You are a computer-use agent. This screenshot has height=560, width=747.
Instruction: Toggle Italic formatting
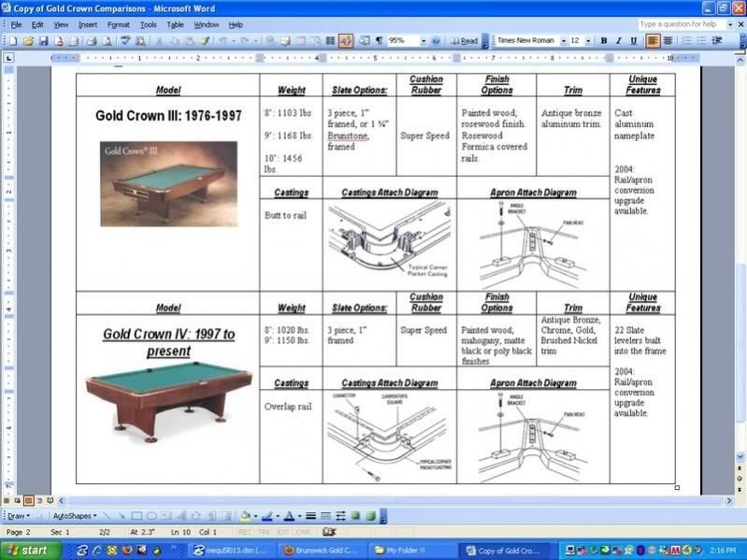click(x=618, y=41)
